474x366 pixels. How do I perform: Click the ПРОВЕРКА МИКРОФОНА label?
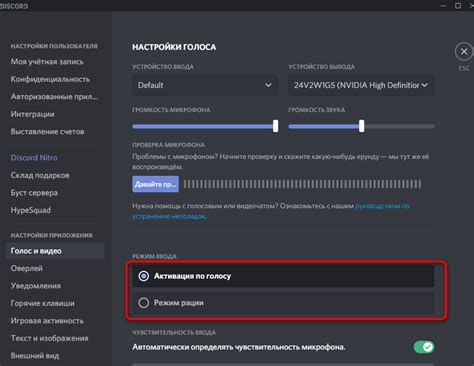pyautogui.click(x=168, y=145)
